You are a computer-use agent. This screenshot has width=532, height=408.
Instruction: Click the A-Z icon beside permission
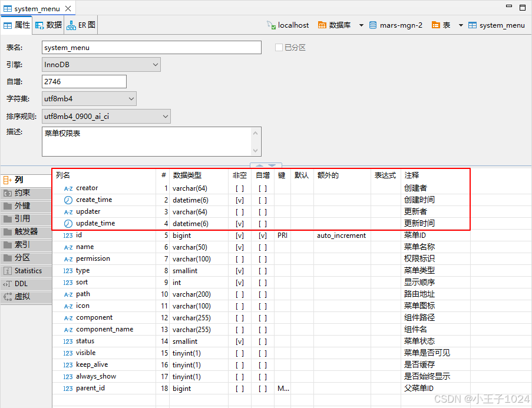pyautogui.click(x=68, y=259)
